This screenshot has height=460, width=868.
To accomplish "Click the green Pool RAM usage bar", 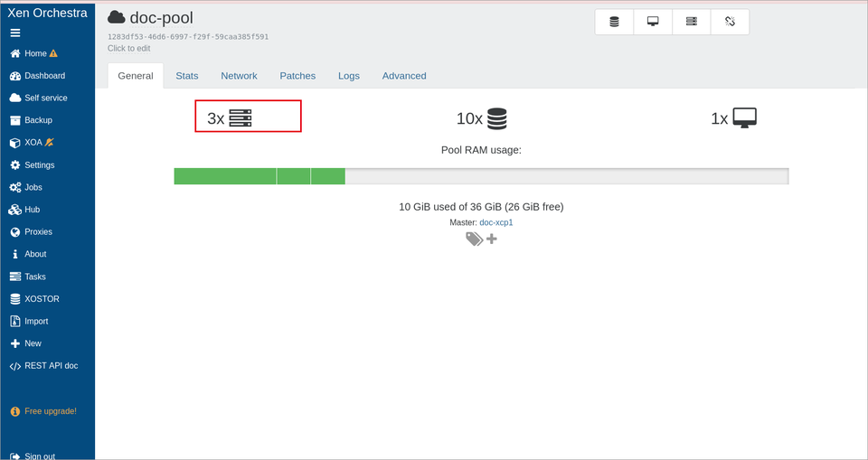I will [259, 176].
